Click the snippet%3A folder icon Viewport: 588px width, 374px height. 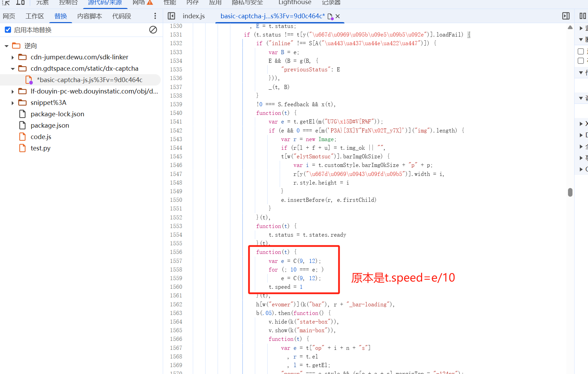22,102
